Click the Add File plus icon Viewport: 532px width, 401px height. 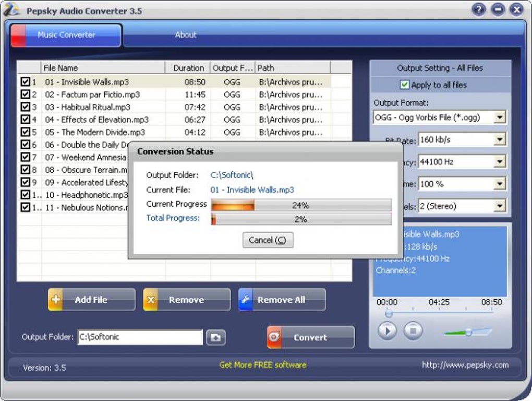pos(55,300)
